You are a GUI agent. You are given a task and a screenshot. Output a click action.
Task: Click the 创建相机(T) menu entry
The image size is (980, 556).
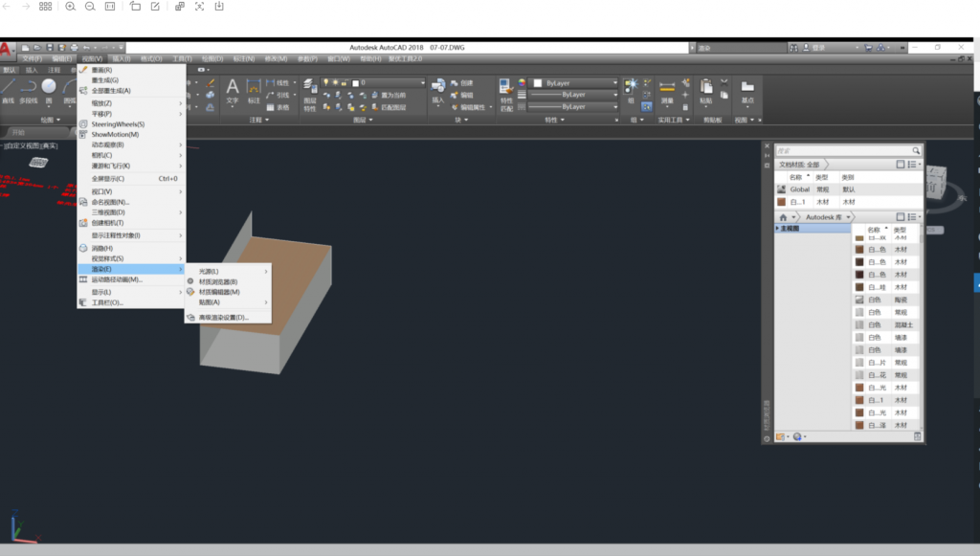pyautogui.click(x=107, y=223)
